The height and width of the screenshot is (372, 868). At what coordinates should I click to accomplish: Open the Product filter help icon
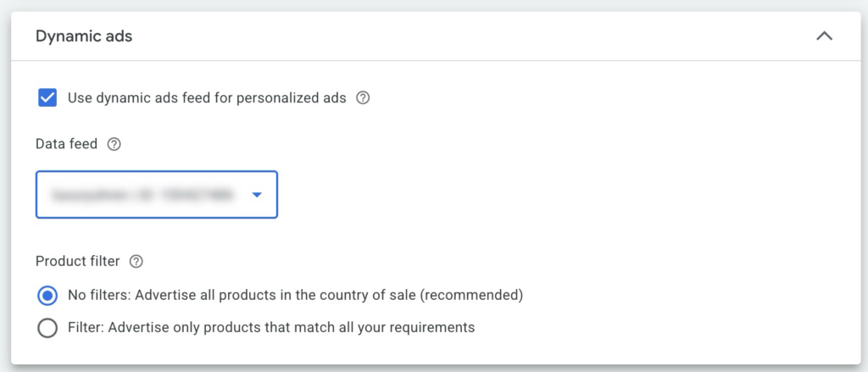point(136,261)
